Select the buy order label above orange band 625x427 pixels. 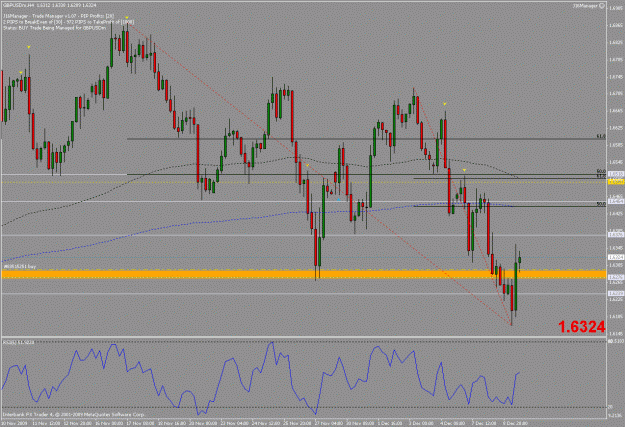20,266
